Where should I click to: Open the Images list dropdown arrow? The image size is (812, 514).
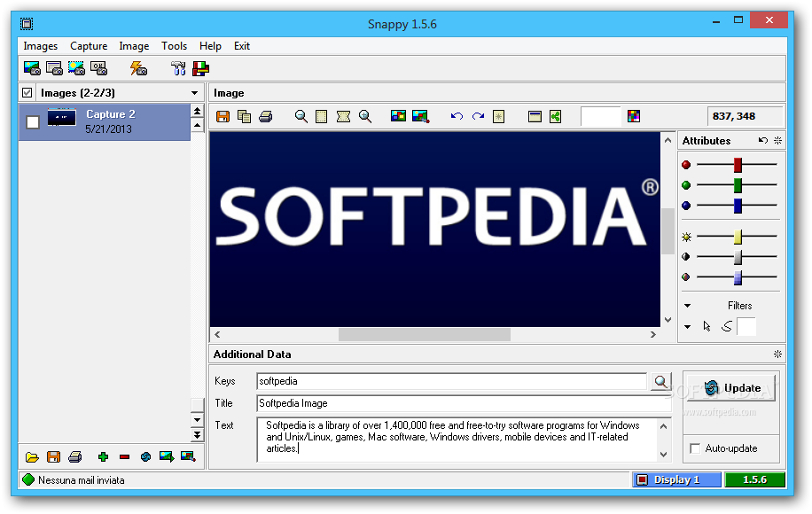[x=195, y=93]
